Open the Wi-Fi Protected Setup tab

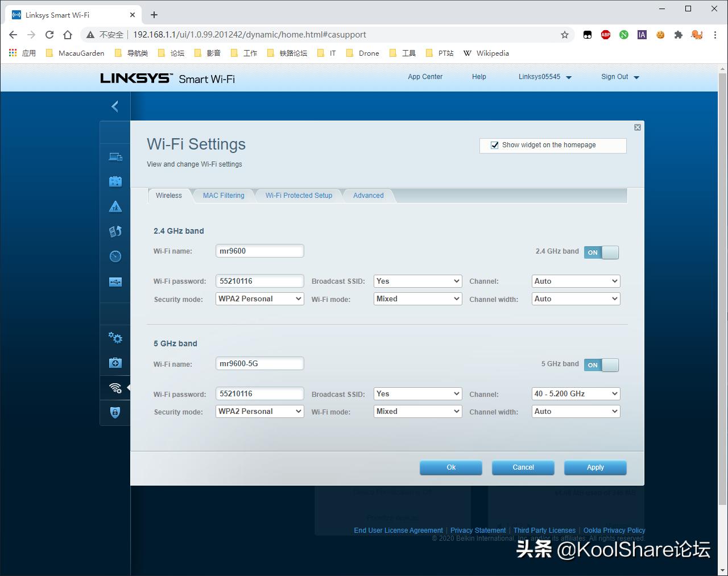pyautogui.click(x=299, y=196)
